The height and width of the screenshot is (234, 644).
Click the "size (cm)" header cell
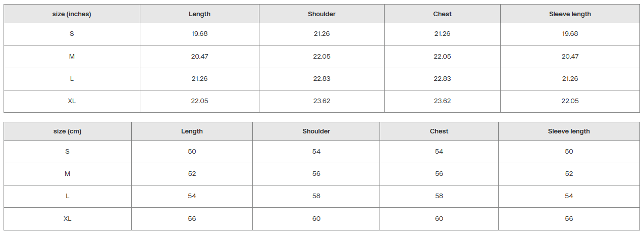coord(67,131)
